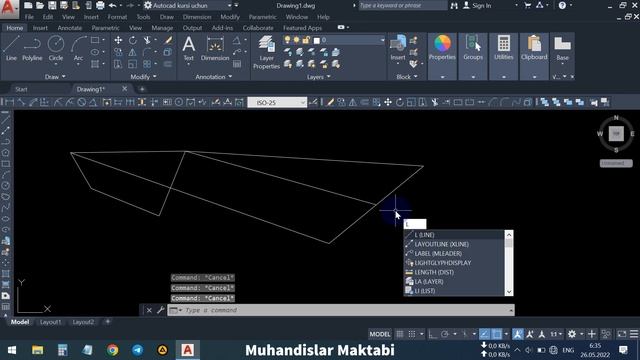Click the AutoCAD application logo button

9,8
